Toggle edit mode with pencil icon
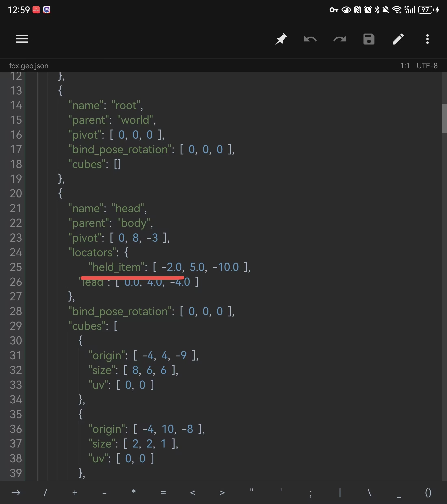This screenshot has width=447, height=504. (x=398, y=39)
